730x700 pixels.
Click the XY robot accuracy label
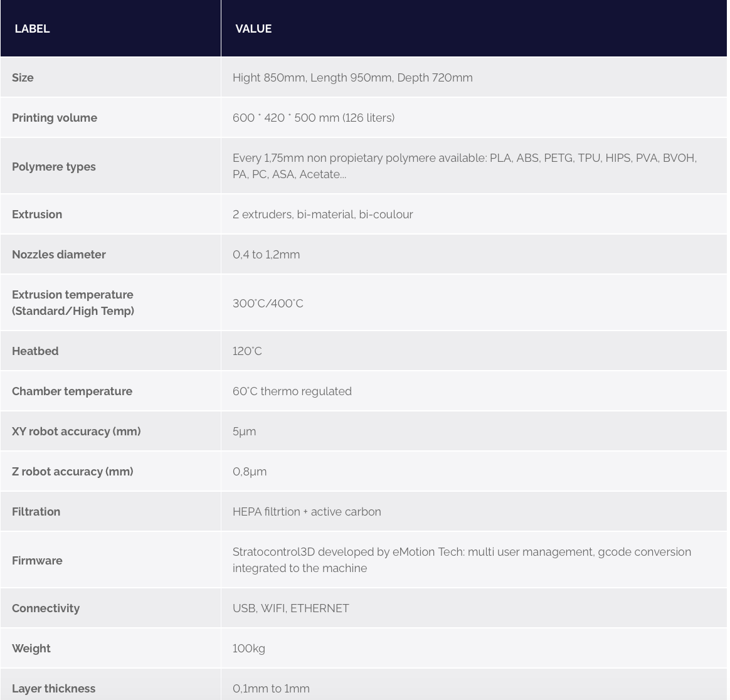click(77, 432)
